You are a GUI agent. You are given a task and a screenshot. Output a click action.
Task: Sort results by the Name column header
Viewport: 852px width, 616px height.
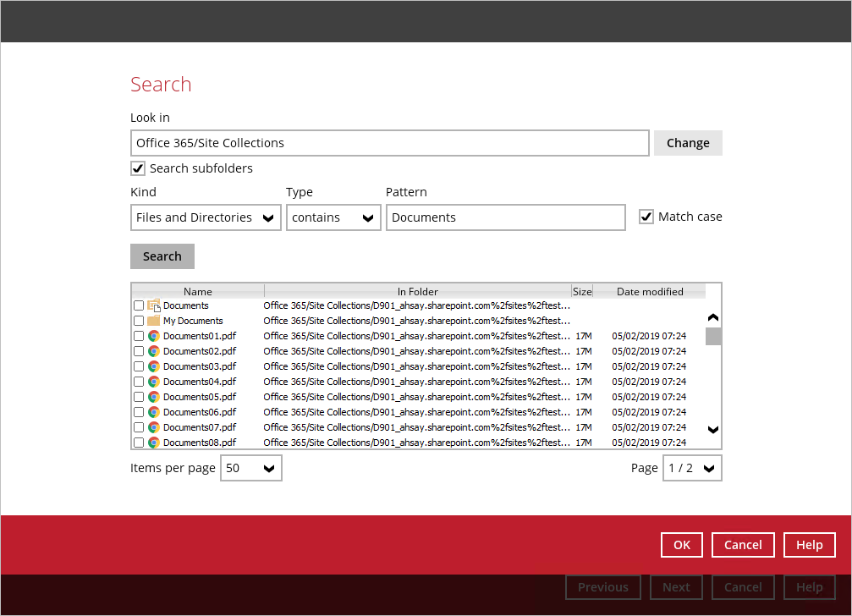click(198, 292)
